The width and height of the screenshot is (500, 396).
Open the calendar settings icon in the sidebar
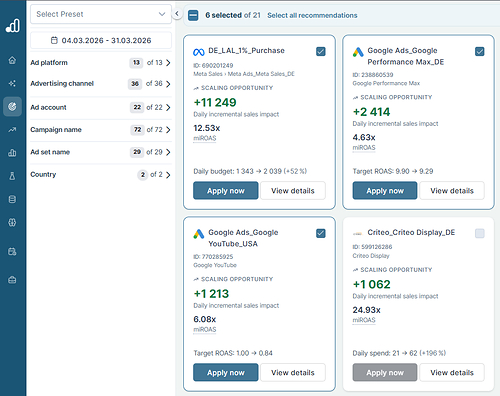12,251
